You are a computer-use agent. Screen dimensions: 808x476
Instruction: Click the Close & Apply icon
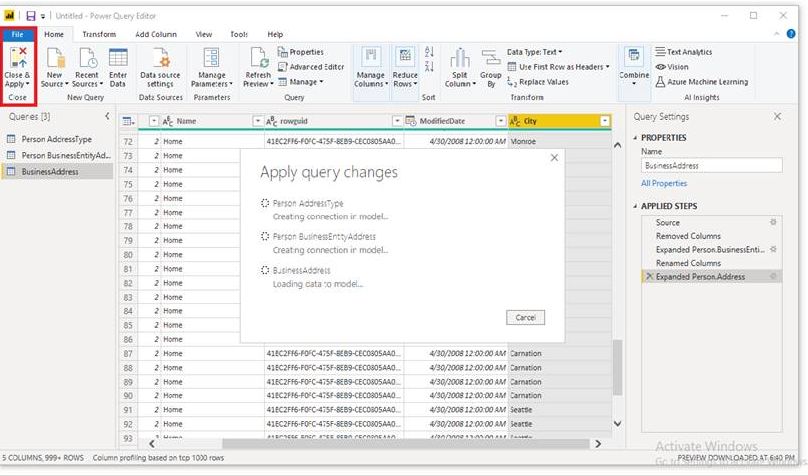tap(18, 57)
